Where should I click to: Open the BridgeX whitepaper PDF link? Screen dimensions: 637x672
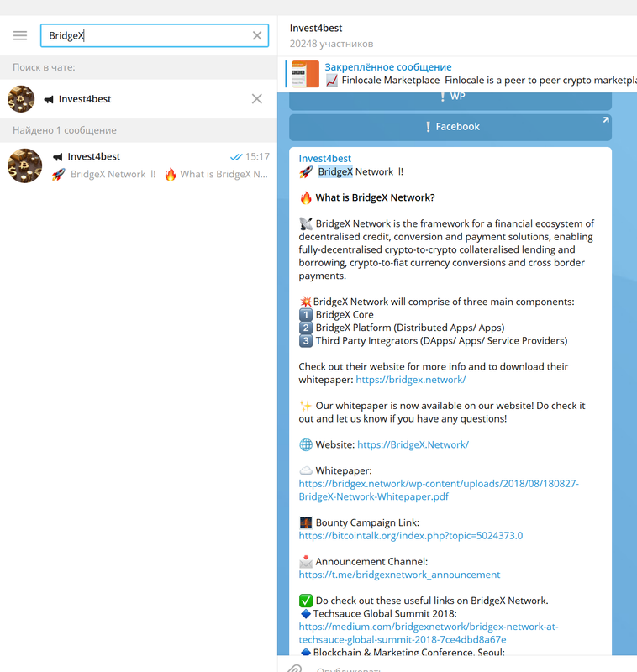pos(439,491)
